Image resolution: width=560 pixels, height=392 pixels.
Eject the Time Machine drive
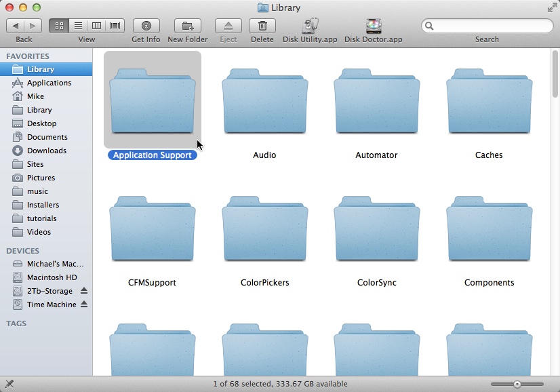point(84,304)
